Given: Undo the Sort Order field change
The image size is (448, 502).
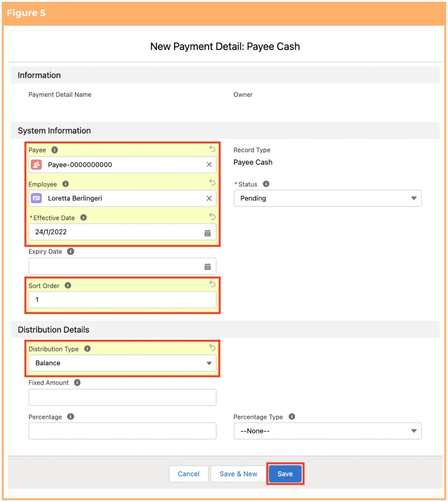Looking at the screenshot, I should (212, 284).
